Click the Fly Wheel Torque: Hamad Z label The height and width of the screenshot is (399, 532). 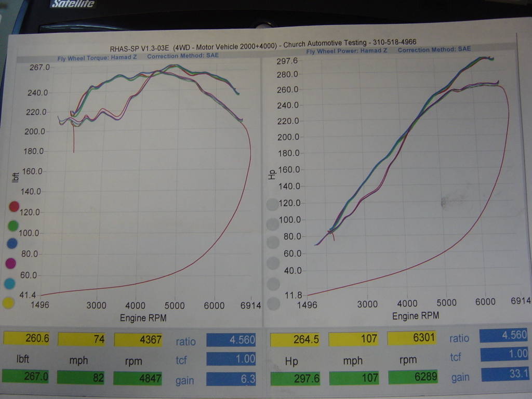[97, 57]
